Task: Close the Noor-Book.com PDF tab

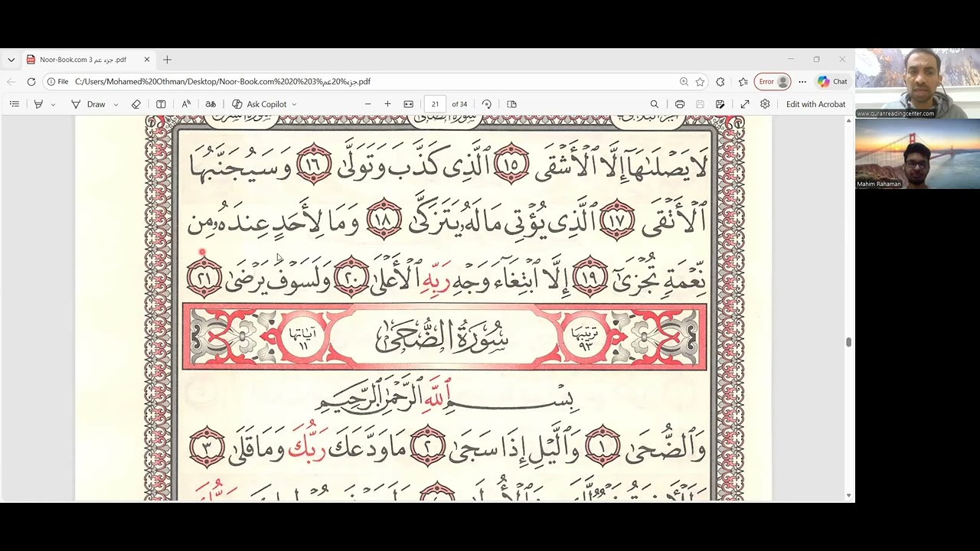Action: tap(147, 59)
